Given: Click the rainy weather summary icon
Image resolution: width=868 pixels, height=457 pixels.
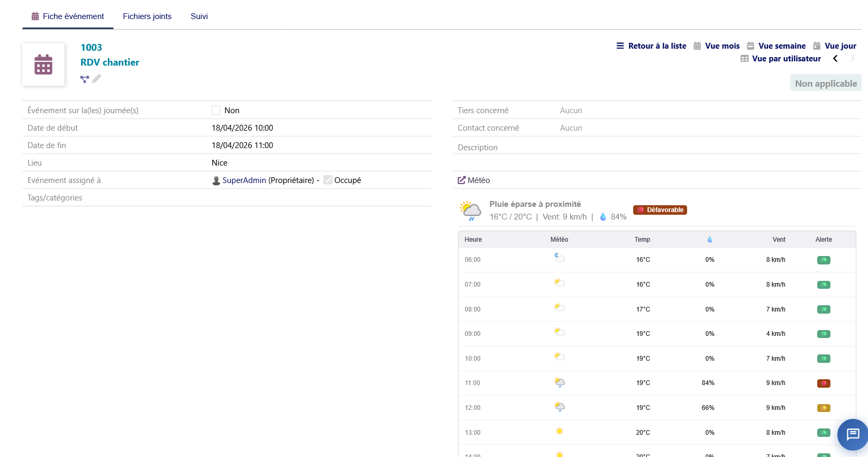Looking at the screenshot, I should tap(470, 211).
